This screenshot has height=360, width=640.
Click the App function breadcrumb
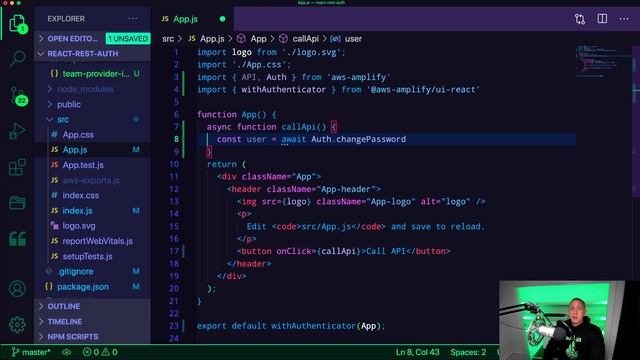[x=258, y=39]
